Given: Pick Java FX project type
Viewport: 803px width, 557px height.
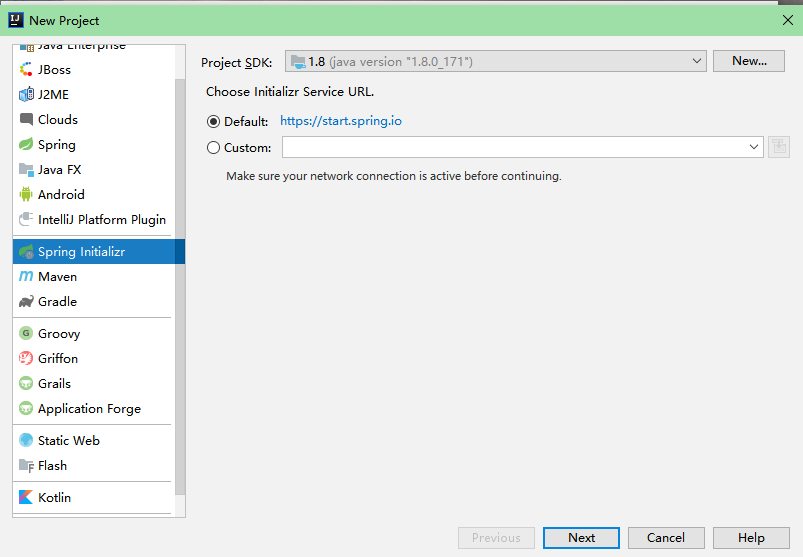Looking at the screenshot, I should [x=94, y=170].
